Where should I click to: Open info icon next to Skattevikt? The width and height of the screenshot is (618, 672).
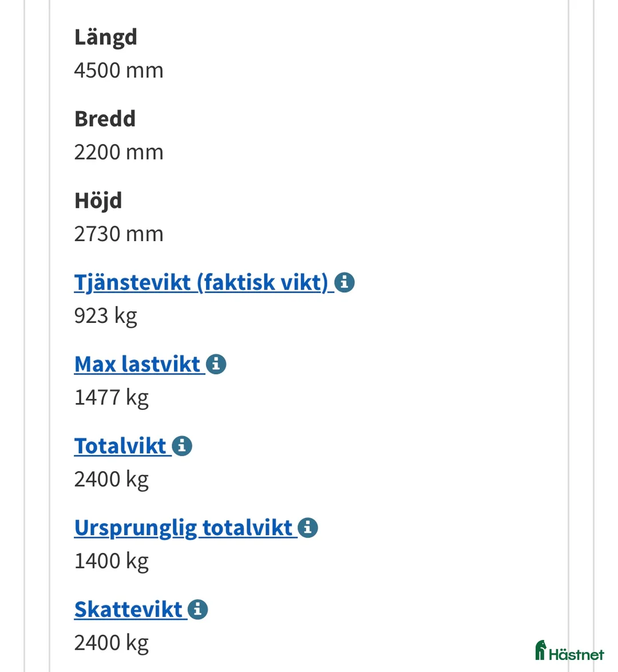(x=197, y=609)
